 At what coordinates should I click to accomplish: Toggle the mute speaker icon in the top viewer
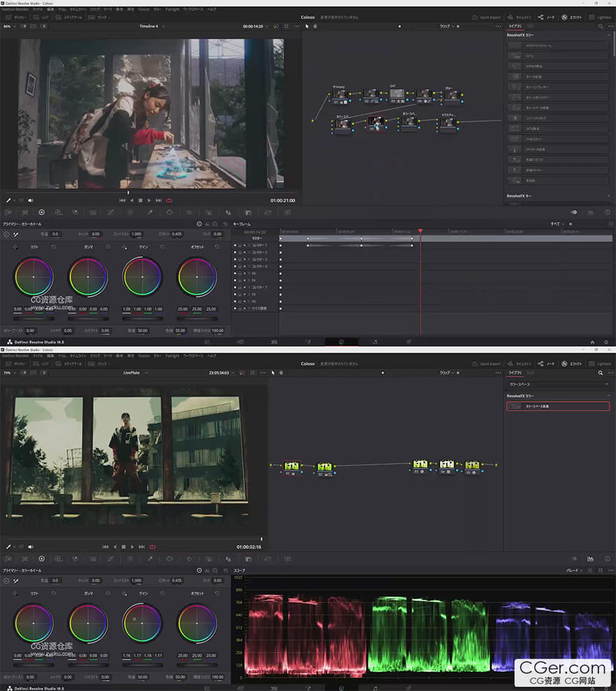pos(30,200)
